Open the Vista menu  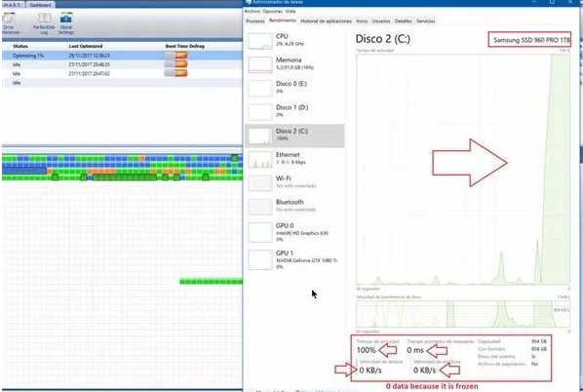click(291, 11)
